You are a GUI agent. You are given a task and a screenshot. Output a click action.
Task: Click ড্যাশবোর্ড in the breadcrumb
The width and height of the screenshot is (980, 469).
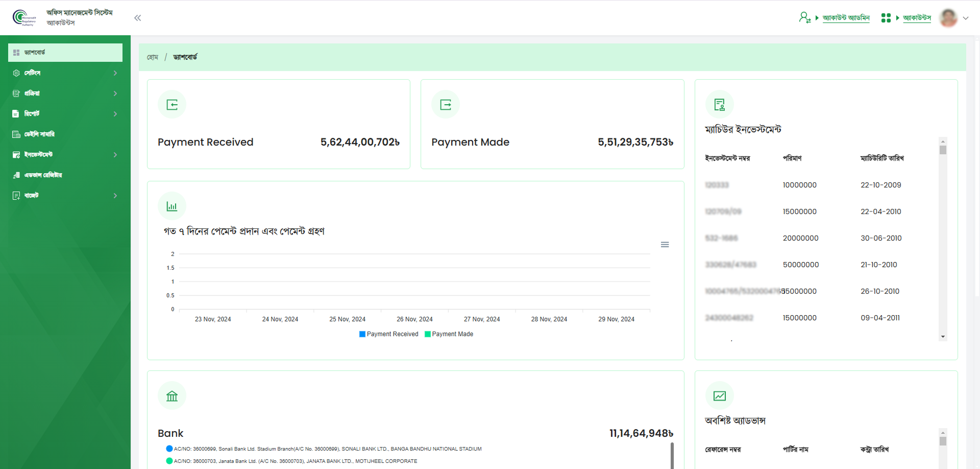pos(185,57)
